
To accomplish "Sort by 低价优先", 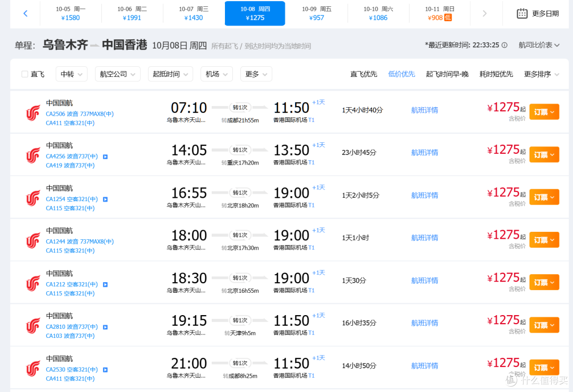I will click(x=401, y=74).
